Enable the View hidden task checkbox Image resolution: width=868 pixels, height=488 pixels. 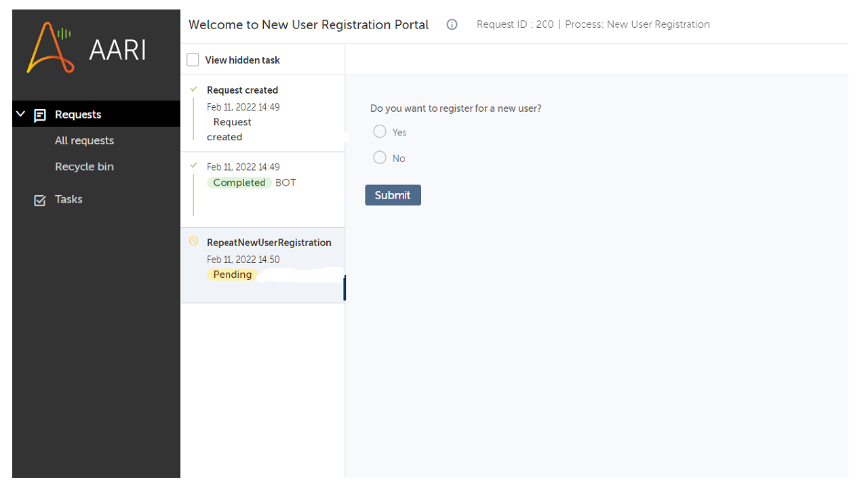point(193,60)
